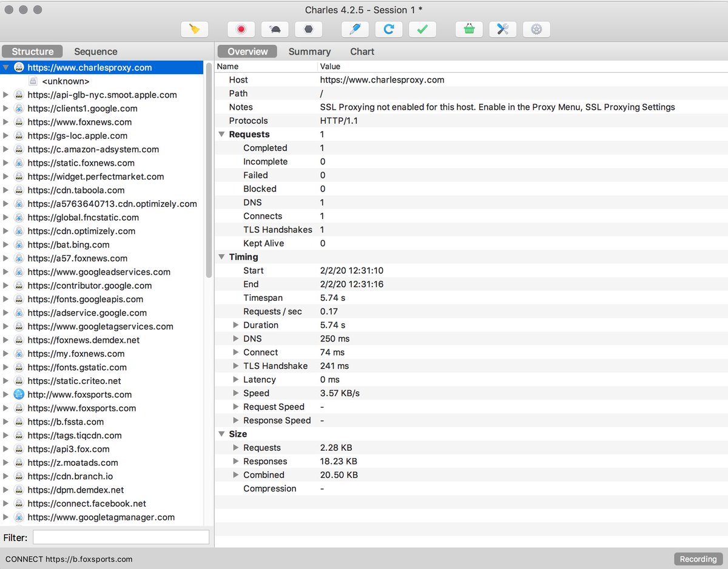Expand the Speed row
The image size is (728, 569).
click(x=237, y=393)
